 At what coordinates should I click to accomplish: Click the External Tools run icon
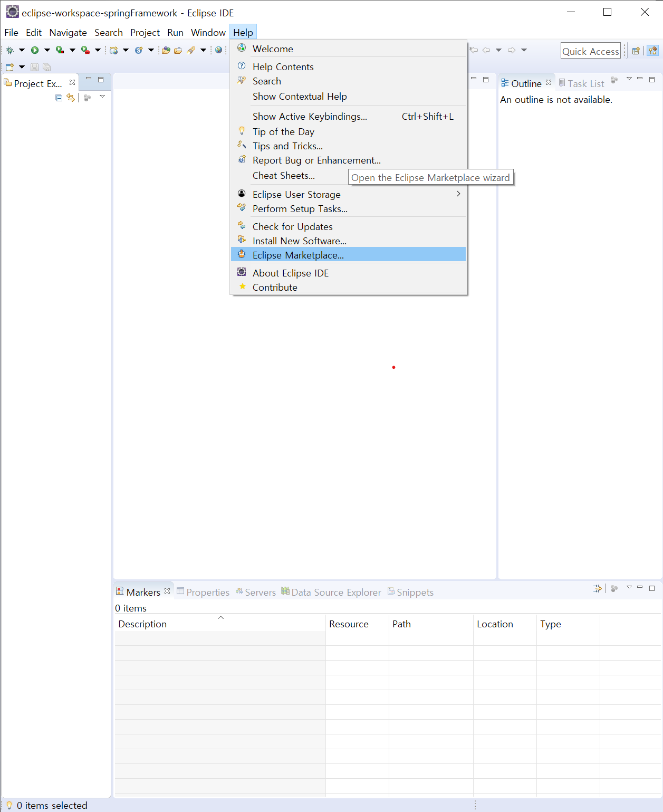(85, 50)
